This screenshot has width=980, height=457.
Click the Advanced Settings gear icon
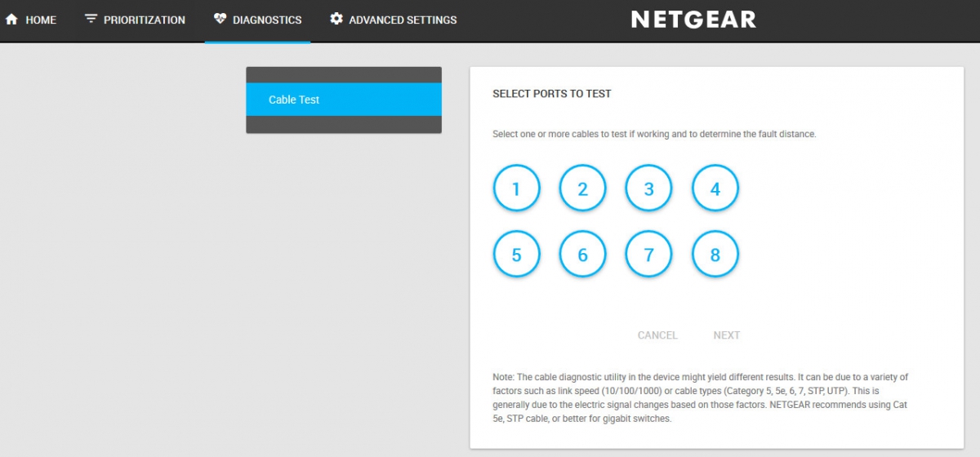pyautogui.click(x=336, y=19)
